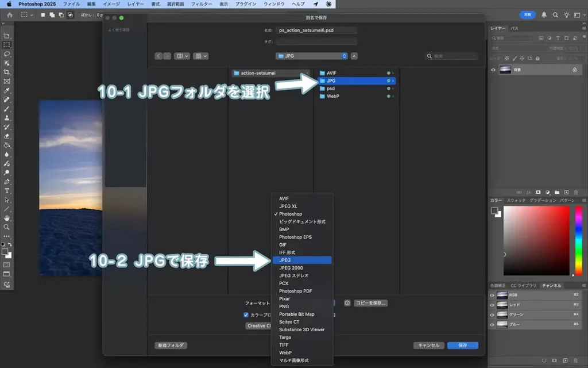This screenshot has width=588, height=368.
Task: Hide the 背景 layer using eye icon
Action: 493,70
